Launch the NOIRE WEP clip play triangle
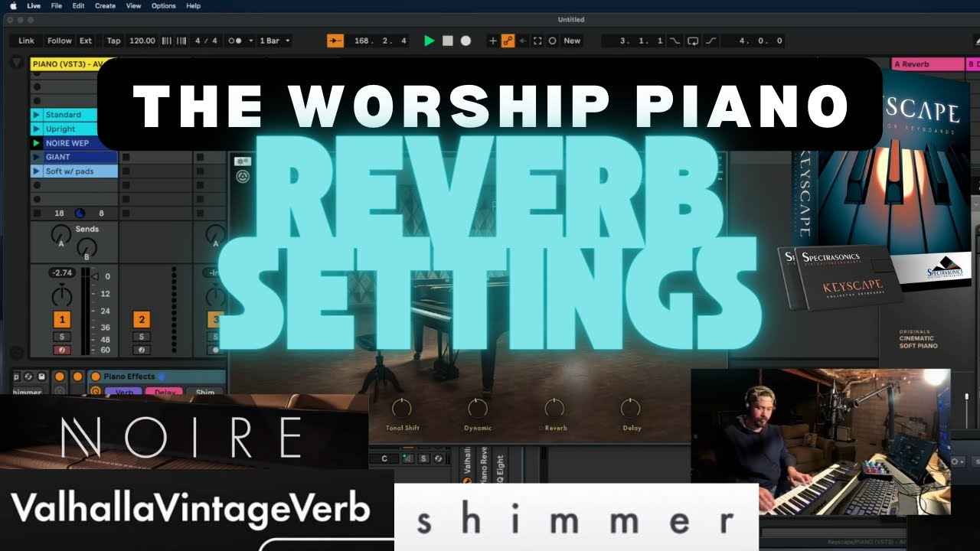 pyautogui.click(x=36, y=143)
